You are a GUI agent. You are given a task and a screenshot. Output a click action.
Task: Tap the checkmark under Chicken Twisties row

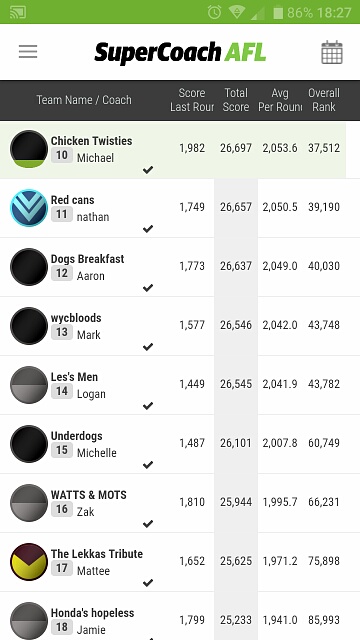148,170
